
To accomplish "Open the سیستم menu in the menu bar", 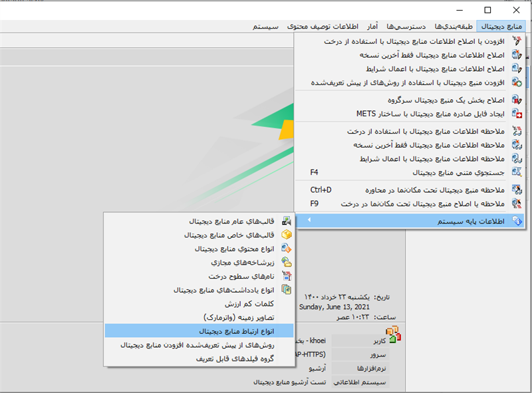I will click(265, 27).
